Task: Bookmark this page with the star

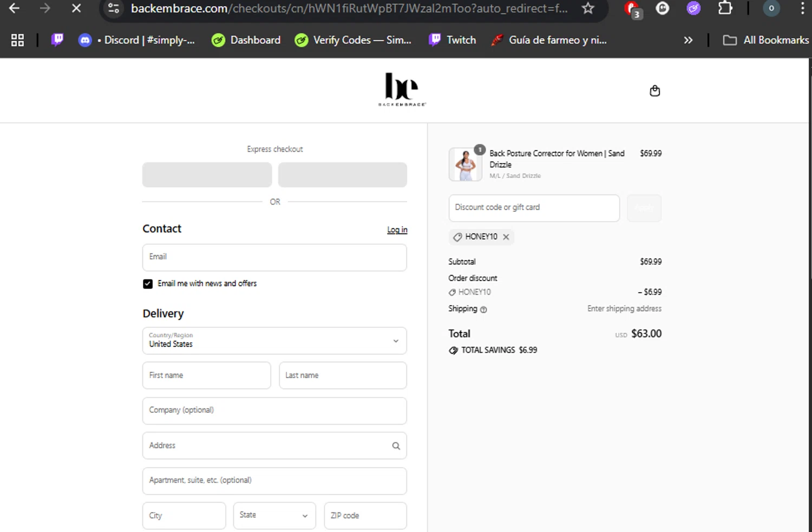Action: 588,8
